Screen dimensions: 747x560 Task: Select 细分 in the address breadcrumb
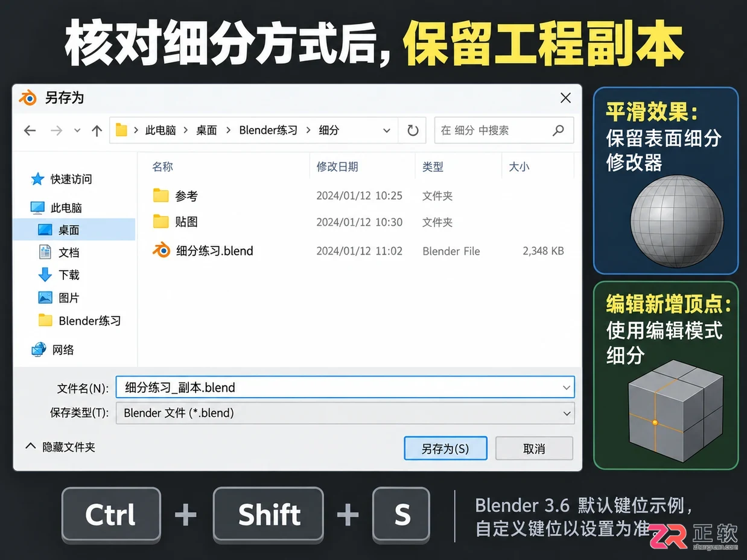(329, 130)
